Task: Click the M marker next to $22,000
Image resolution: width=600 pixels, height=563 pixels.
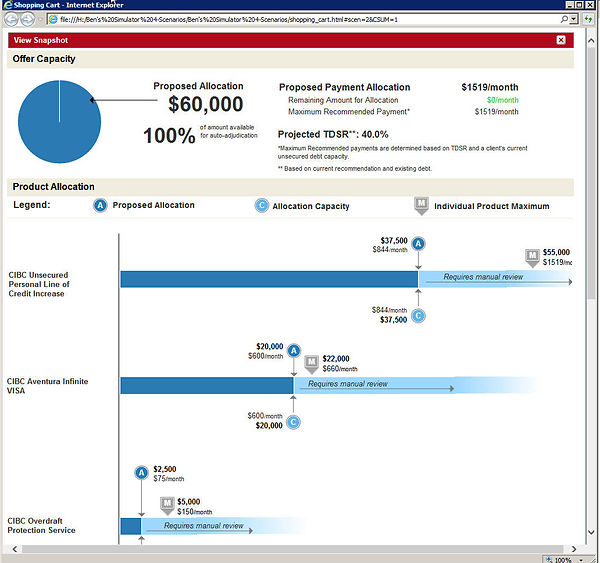Action: point(311,364)
